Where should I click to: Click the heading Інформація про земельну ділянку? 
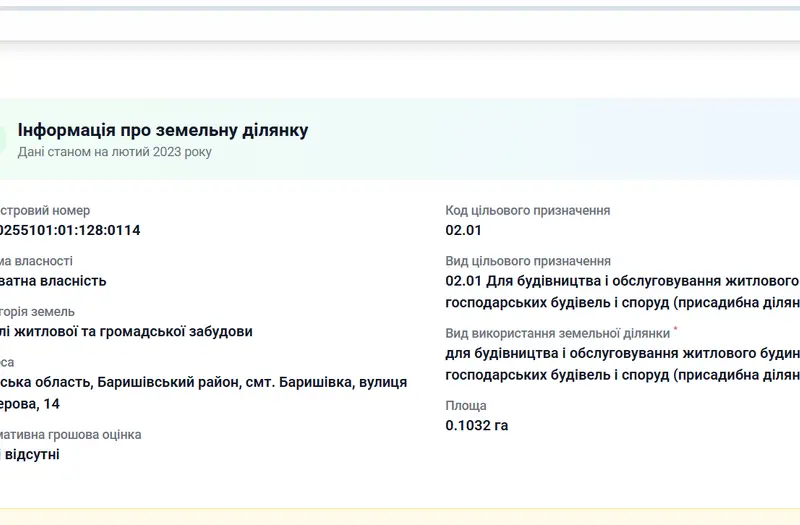163,130
